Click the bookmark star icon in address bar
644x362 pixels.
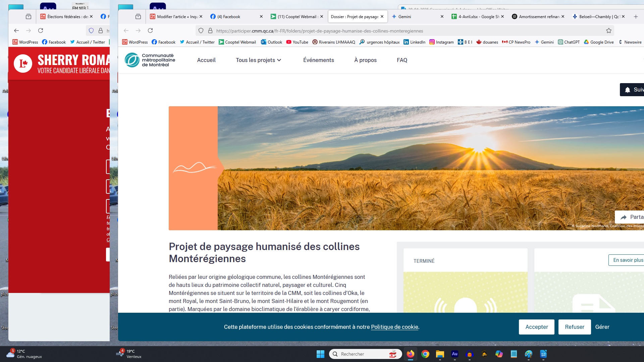[608, 31]
